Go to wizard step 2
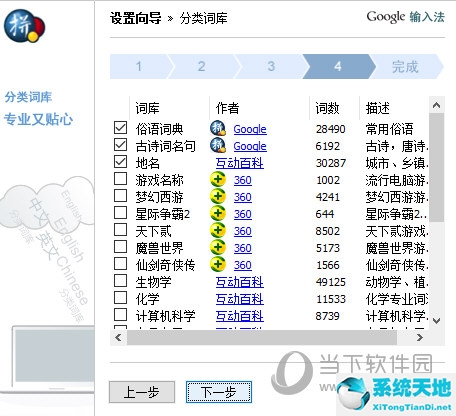The width and height of the screenshot is (456, 416). point(202,66)
